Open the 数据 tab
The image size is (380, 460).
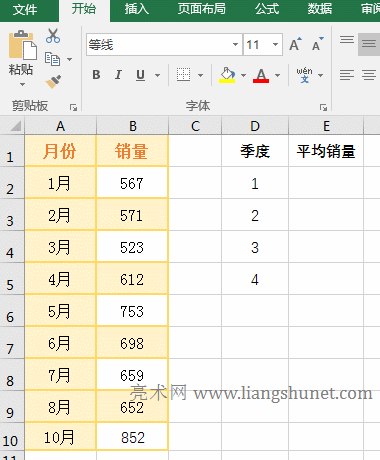(x=320, y=9)
